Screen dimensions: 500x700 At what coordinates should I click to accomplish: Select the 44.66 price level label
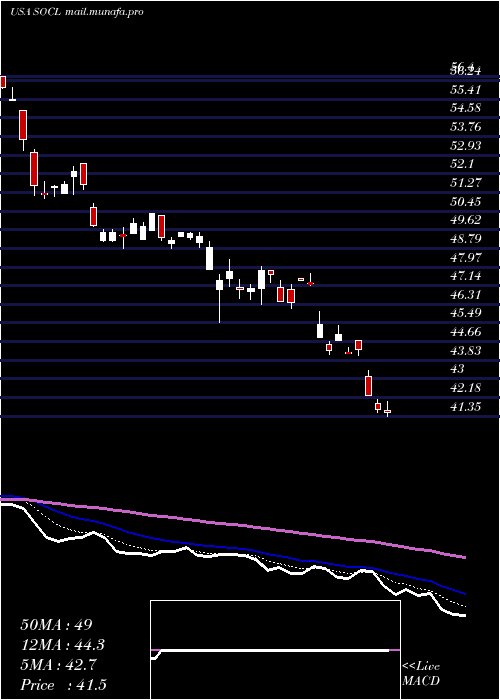(465, 332)
